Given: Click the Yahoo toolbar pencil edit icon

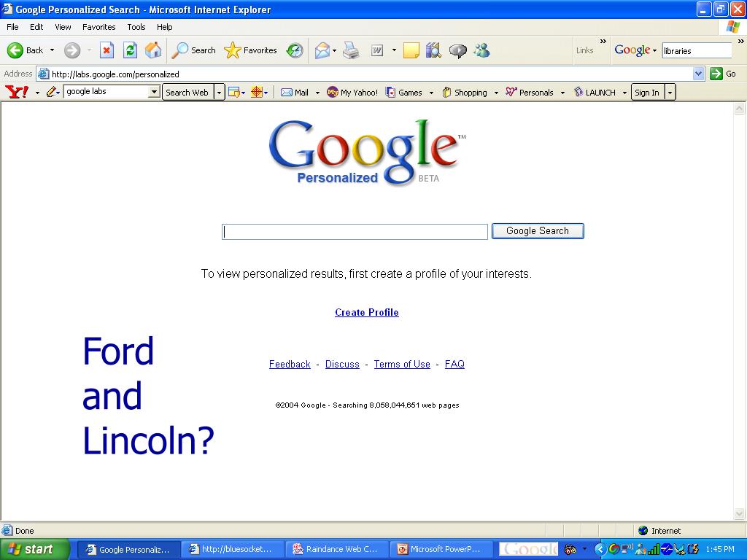Looking at the screenshot, I should coord(52,92).
